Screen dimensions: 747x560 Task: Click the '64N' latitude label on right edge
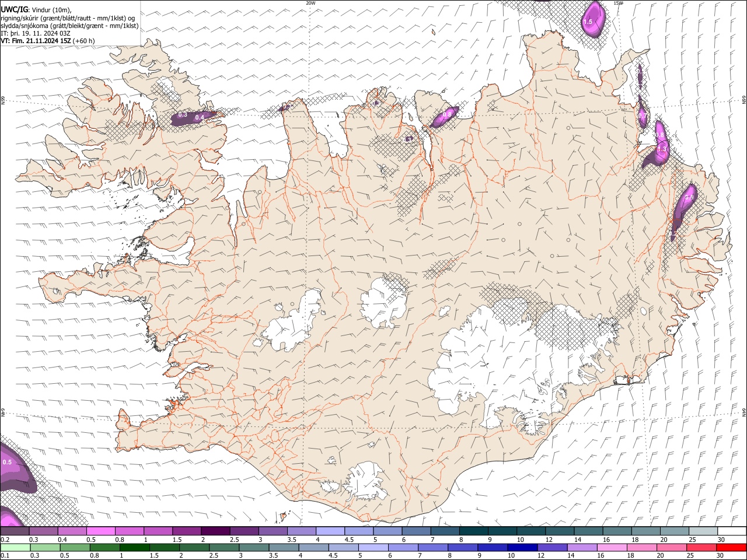coord(744,412)
